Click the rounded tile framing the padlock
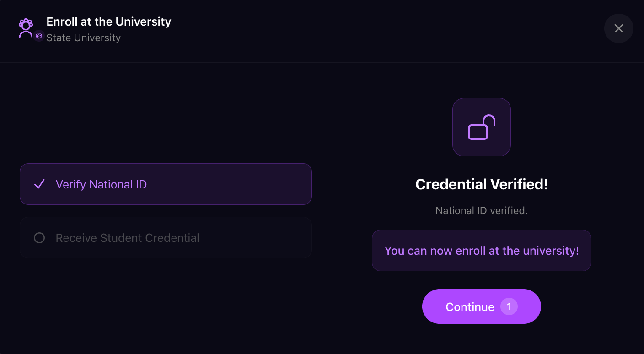 (x=482, y=127)
